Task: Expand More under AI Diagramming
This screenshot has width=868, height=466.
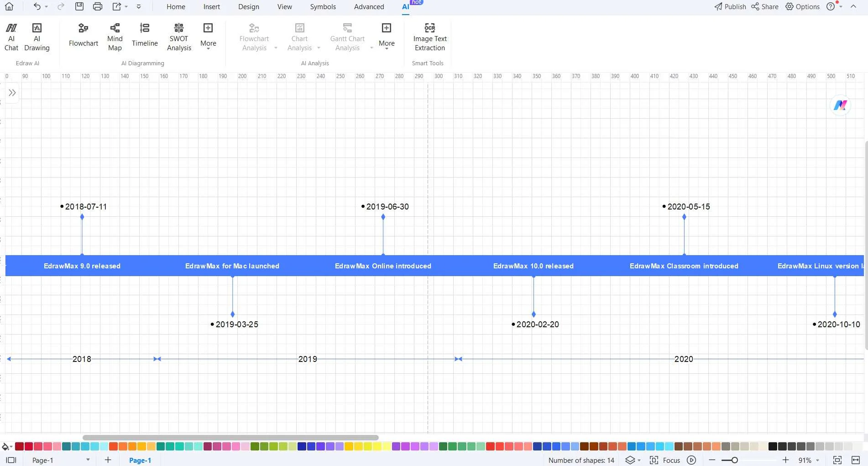Action: 208,36
